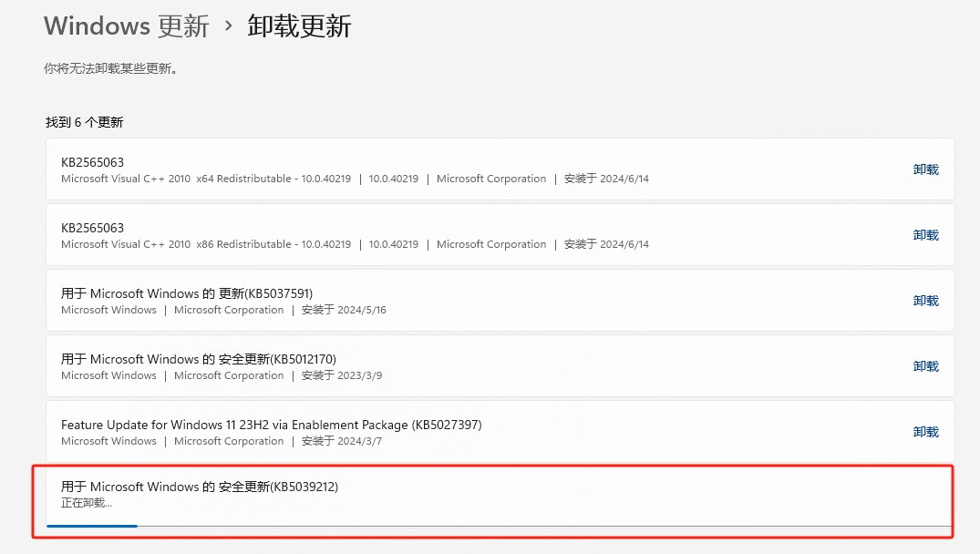Select the Feature Update KB5027397 row
The image size is (980, 554).
(456, 431)
